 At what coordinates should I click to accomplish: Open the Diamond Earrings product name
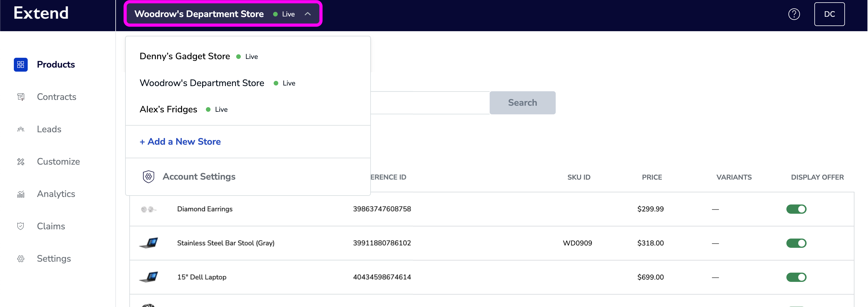(205, 209)
